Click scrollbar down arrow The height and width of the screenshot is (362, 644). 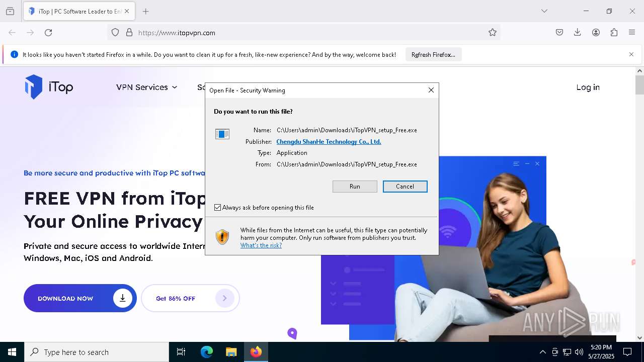point(639,338)
